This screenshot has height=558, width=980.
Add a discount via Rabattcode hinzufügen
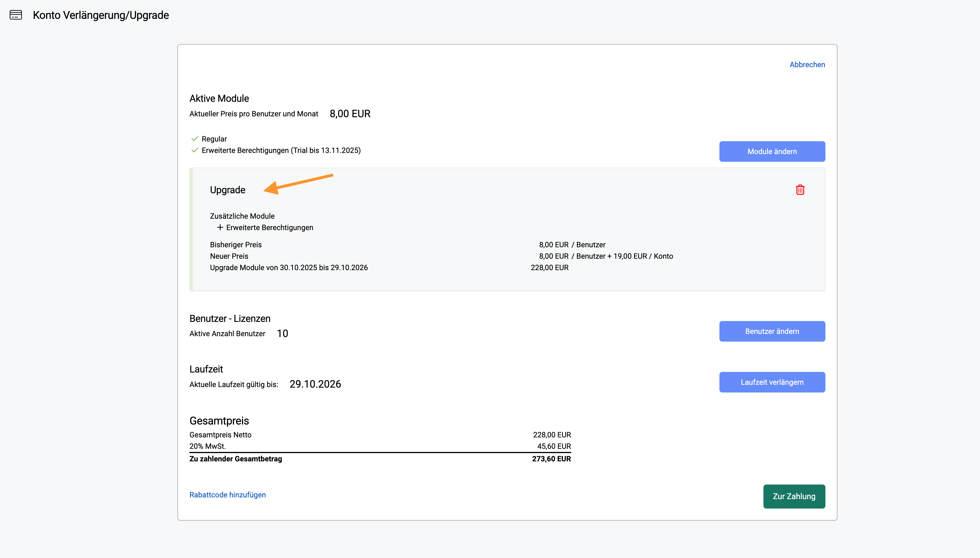[227, 495]
